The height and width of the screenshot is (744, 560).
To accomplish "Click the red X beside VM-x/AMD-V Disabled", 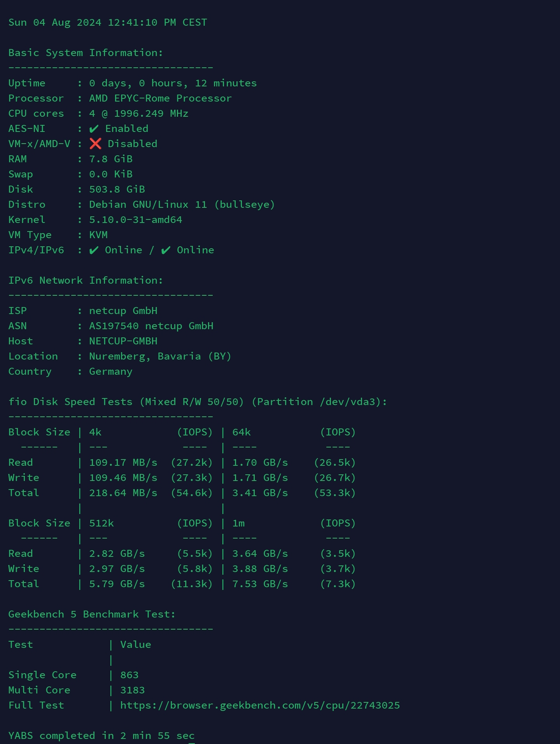I will tap(95, 144).
